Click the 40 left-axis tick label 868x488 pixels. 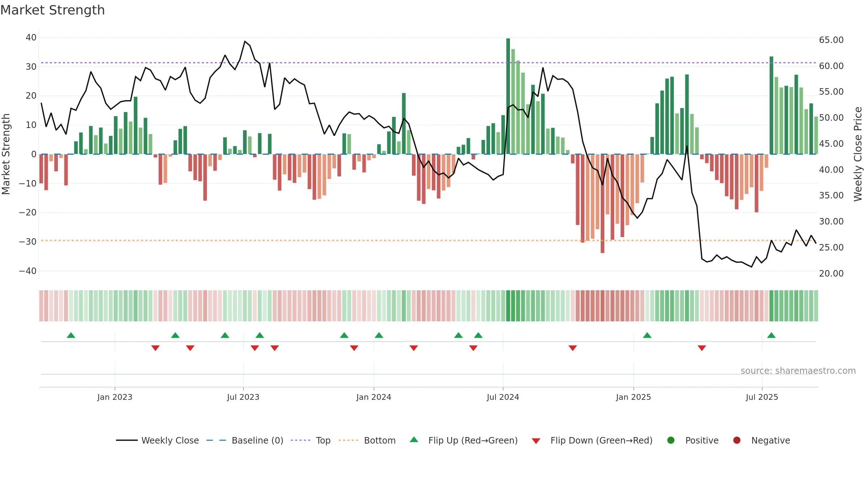point(31,37)
